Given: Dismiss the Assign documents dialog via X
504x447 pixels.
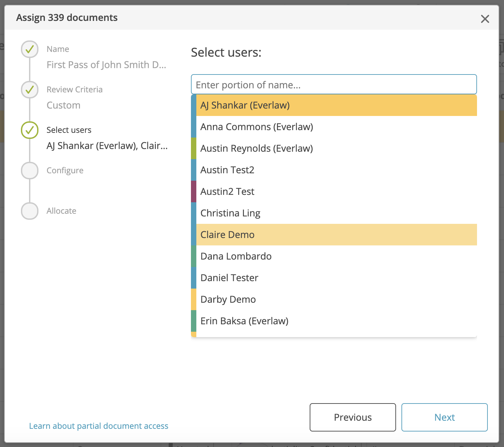Looking at the screenshot, I should click(x=485, y=19).
